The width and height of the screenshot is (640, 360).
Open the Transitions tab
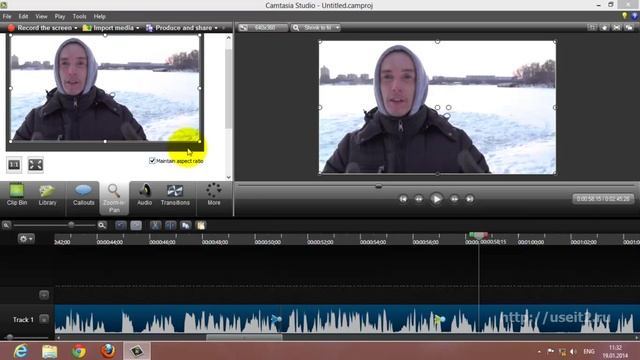click(x=175, y=195)
